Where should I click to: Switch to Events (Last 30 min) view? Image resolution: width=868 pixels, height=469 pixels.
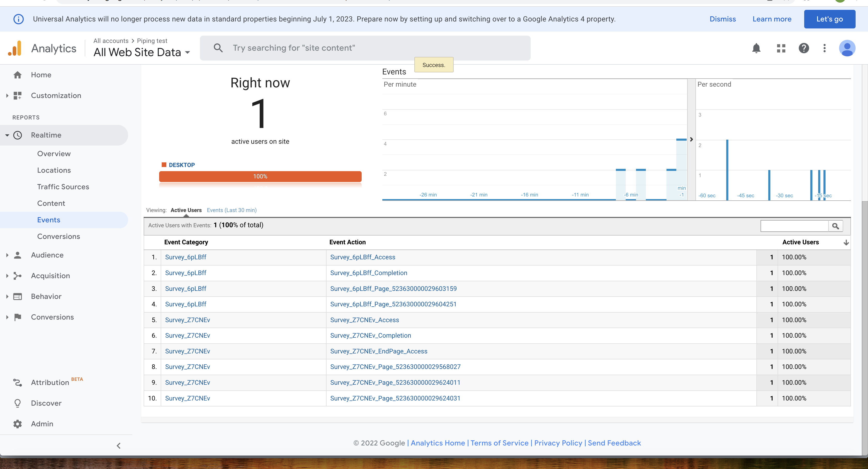231,210
